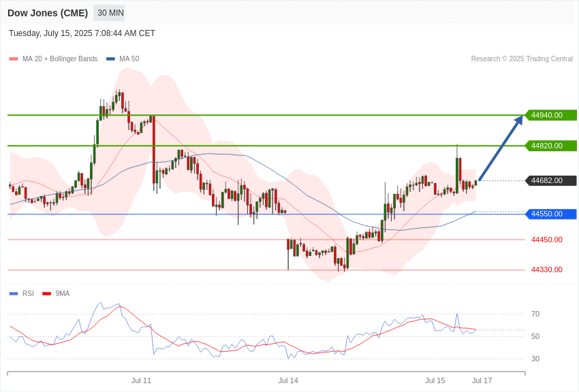Viewport: 579px width, 392px height.
Task: Click the 44820.00 resistance price tag
Action: point(551,146)
